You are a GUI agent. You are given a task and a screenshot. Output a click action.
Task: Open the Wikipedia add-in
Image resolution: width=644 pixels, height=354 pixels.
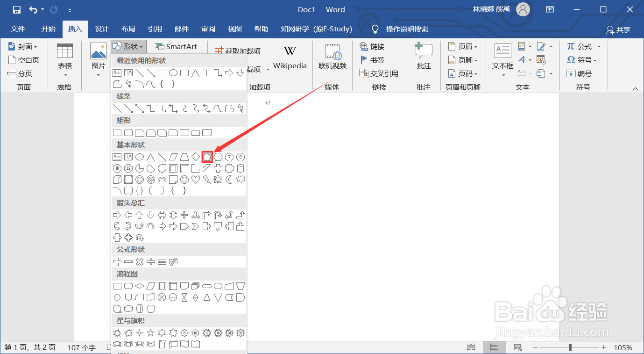pyautogui.click(x=290, y=58)
